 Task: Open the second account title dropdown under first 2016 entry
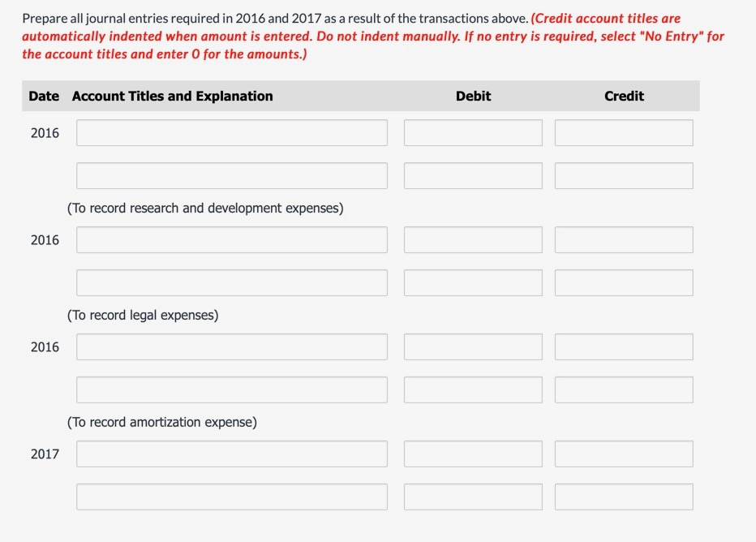(231, 174)
